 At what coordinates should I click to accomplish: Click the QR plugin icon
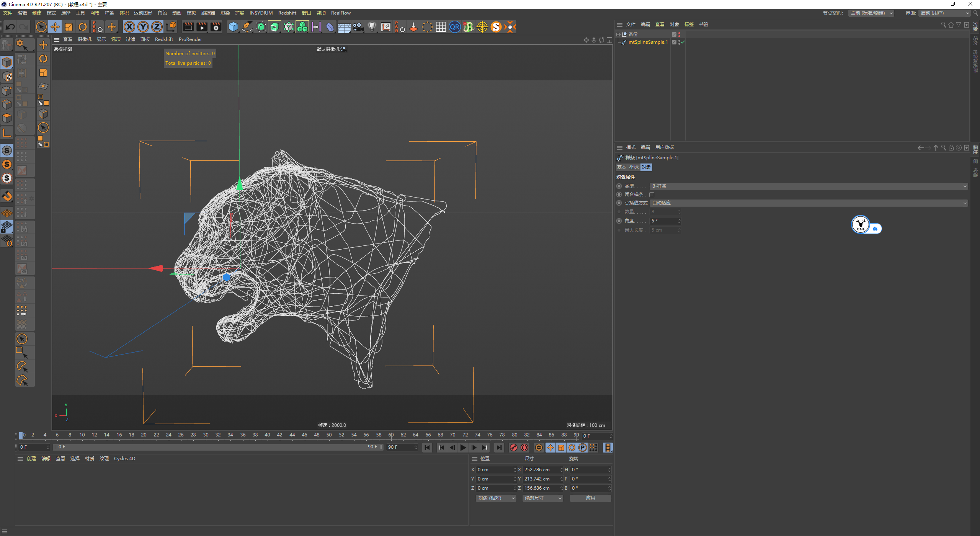pos(454,27)
